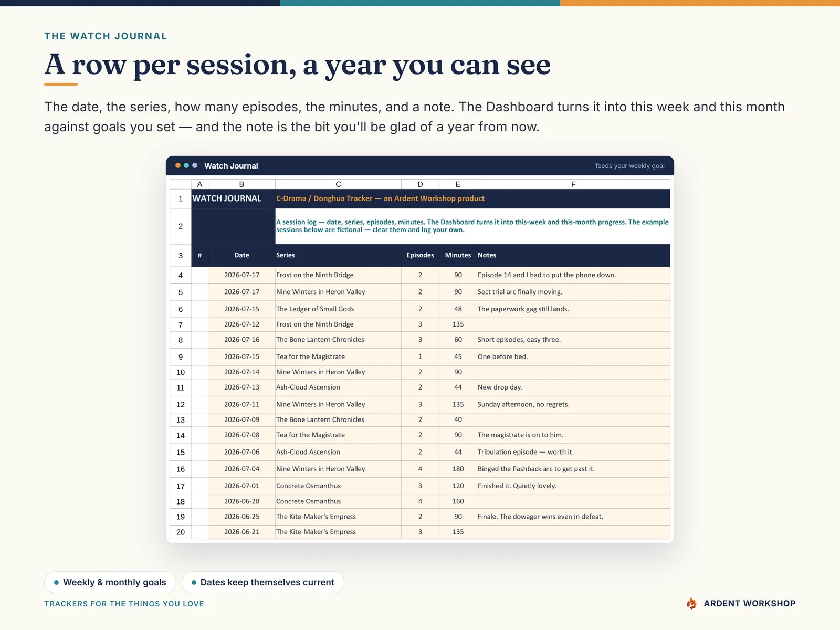This screenshot has height=630, width=840.
Task: Select column F header
Action: click(573, 184)
